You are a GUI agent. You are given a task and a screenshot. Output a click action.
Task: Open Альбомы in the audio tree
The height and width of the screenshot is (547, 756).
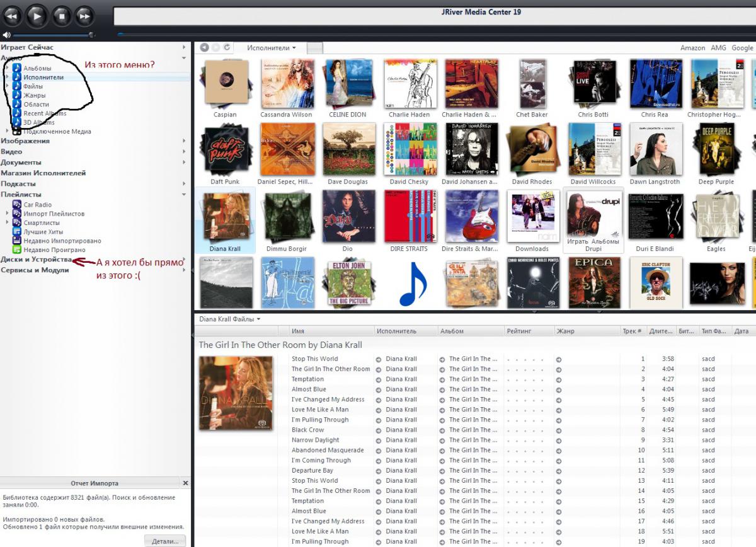37,68
